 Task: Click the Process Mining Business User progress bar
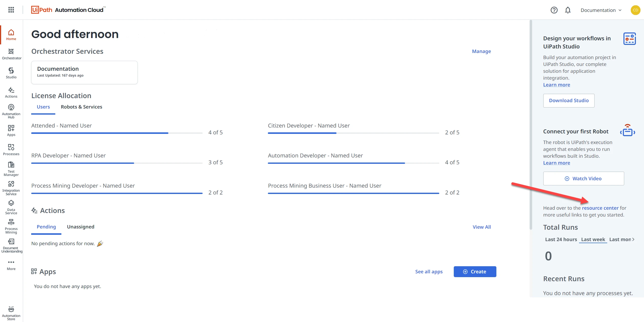coord(354,193)
